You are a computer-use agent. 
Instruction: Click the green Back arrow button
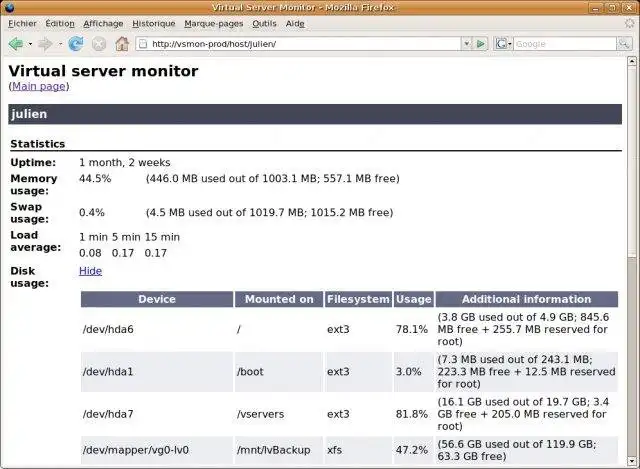pyautogui.click(x=16, y=44)
